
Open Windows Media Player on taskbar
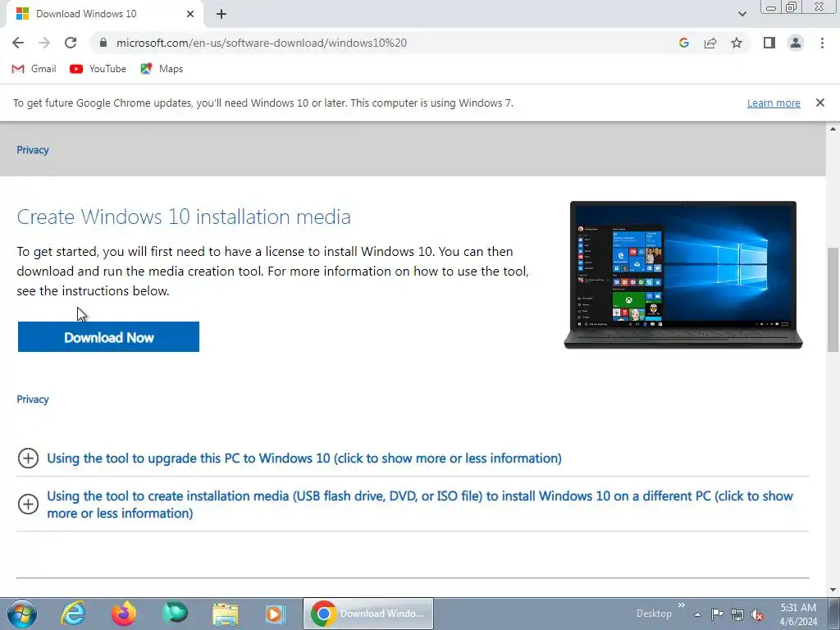[276, 614]
